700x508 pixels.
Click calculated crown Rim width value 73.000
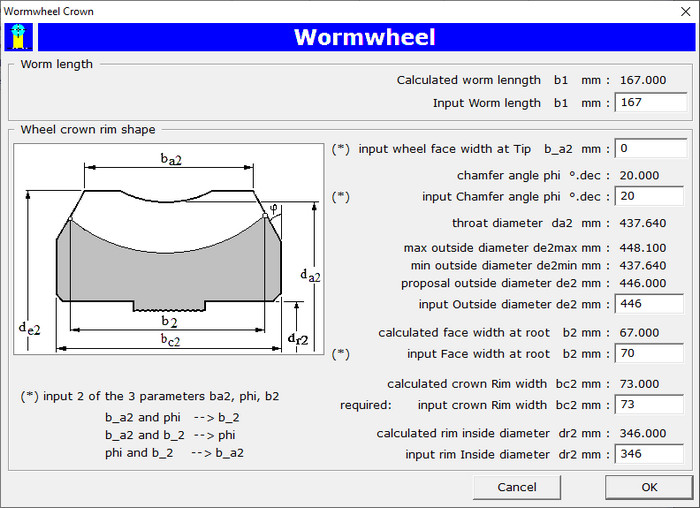coord(639,384)
